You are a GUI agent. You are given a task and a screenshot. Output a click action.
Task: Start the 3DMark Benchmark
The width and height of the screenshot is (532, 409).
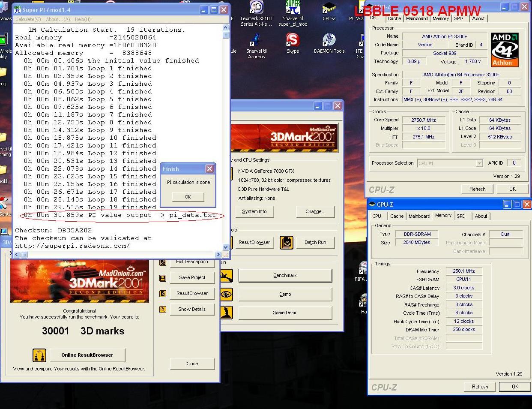pyautogui.click(x=285, y=275)
